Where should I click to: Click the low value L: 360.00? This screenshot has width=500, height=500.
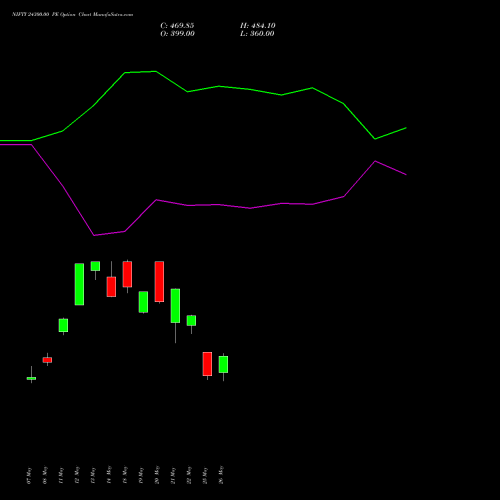[x=257, y=34]
